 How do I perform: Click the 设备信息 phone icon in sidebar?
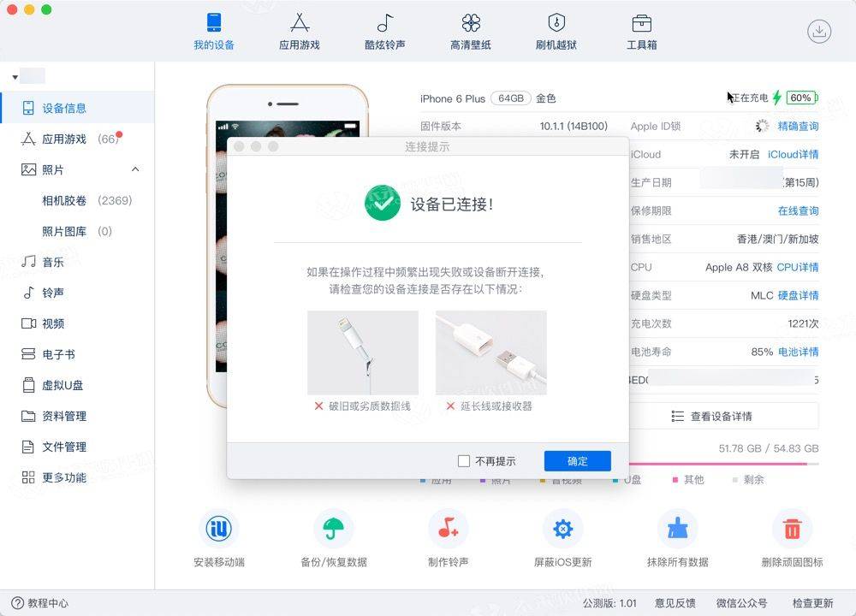point(28,108)
